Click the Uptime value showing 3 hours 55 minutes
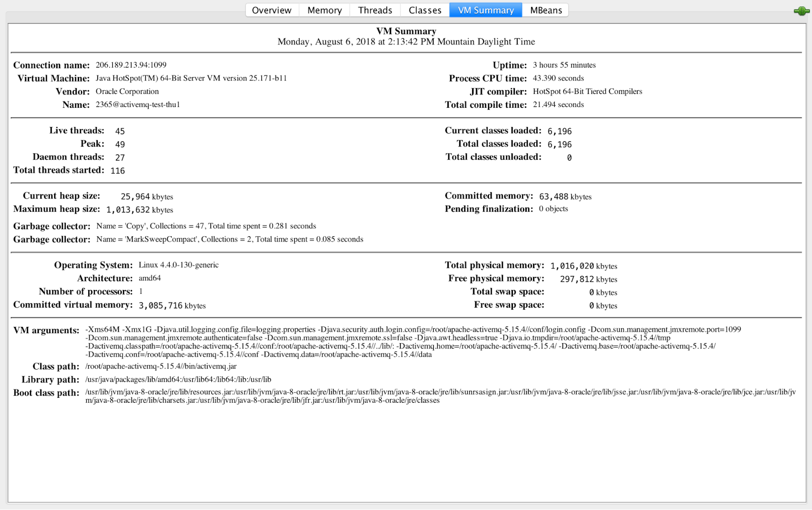 [x=564, y=65]
